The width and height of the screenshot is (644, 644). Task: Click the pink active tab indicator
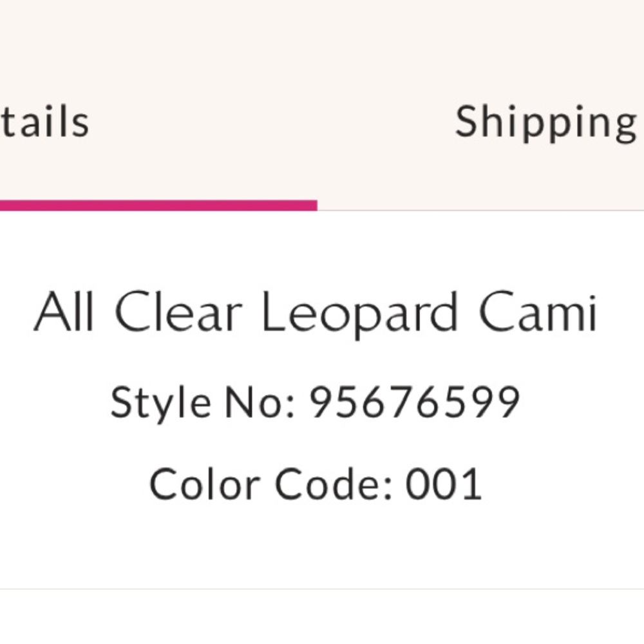158,205
